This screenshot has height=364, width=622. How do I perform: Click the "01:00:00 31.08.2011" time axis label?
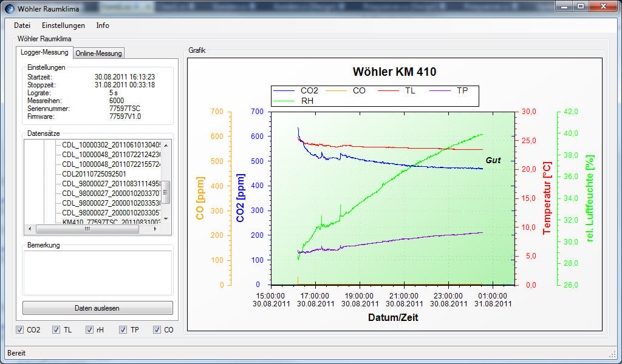tap(493, 300)
